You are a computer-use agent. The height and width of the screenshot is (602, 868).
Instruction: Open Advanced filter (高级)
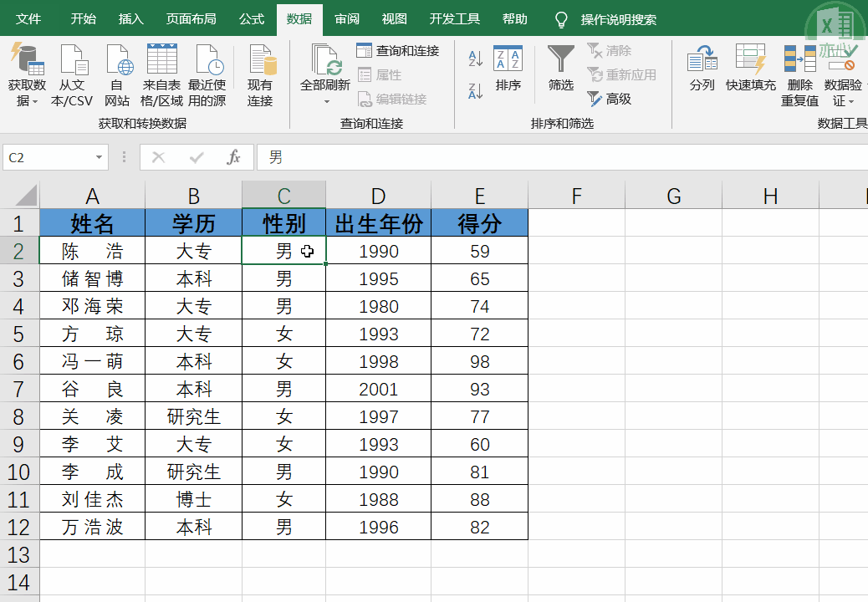tap(609, 99)
